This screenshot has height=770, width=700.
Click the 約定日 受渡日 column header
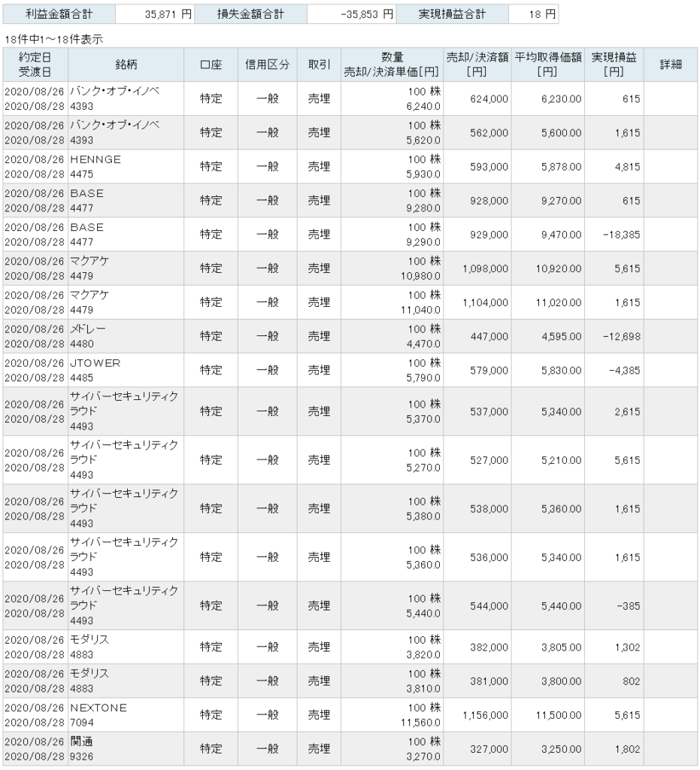pos(35,65)
